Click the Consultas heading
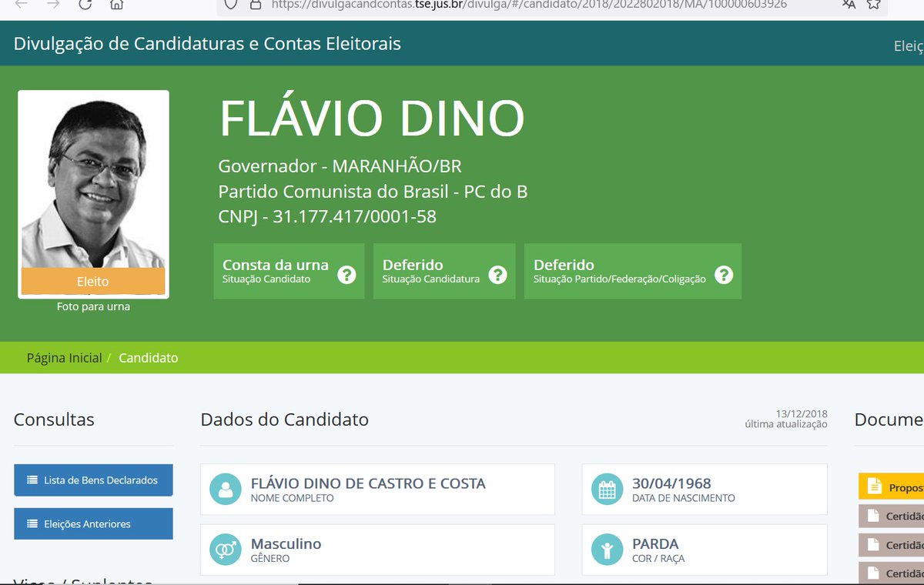Image resolution: width=924 pixels, height=585 pixels. [x=54, y=420]
